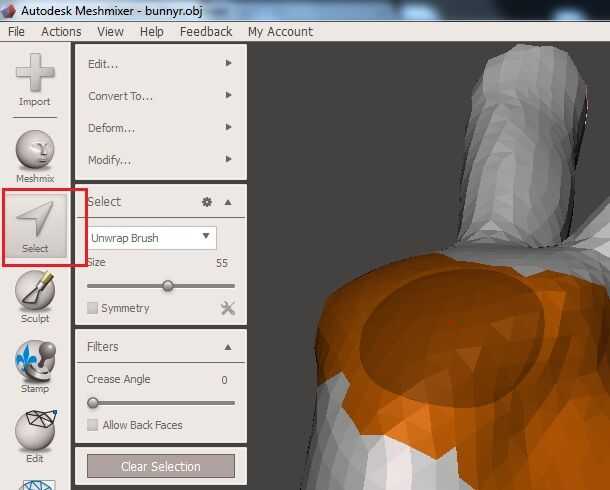Click the Select panel heading
This screenshot has width=610, height=490.
[104, 202]
